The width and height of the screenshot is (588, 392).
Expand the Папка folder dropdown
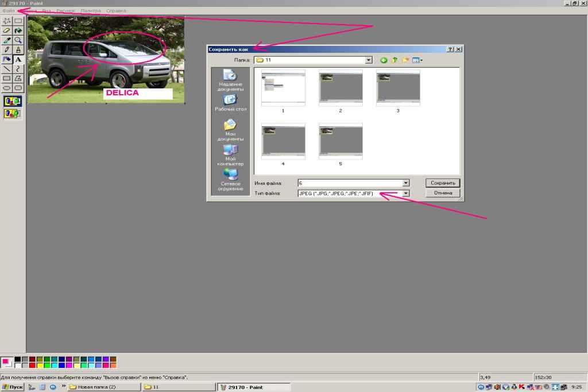pos(369,60)
